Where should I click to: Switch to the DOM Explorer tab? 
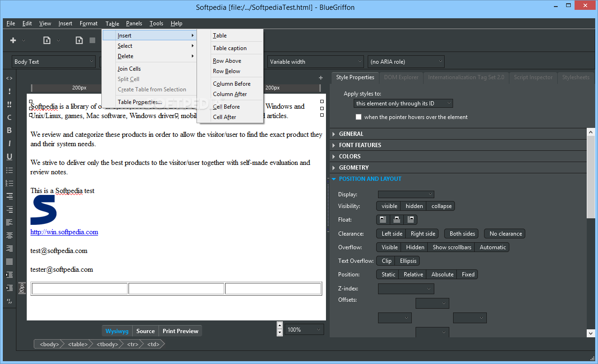click(x=401, y=77)
